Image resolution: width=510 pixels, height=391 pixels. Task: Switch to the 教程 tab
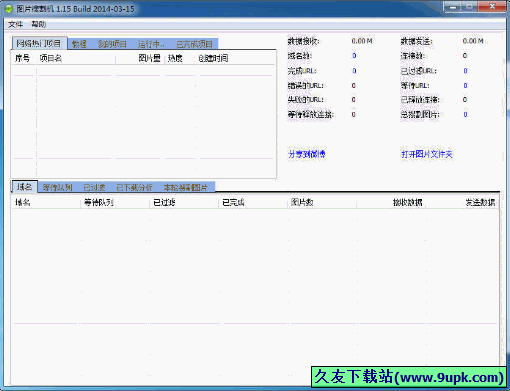pos(79,44)
